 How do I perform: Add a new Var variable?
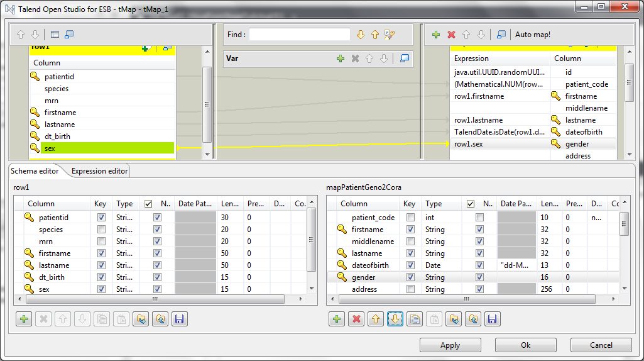[341, 58]
